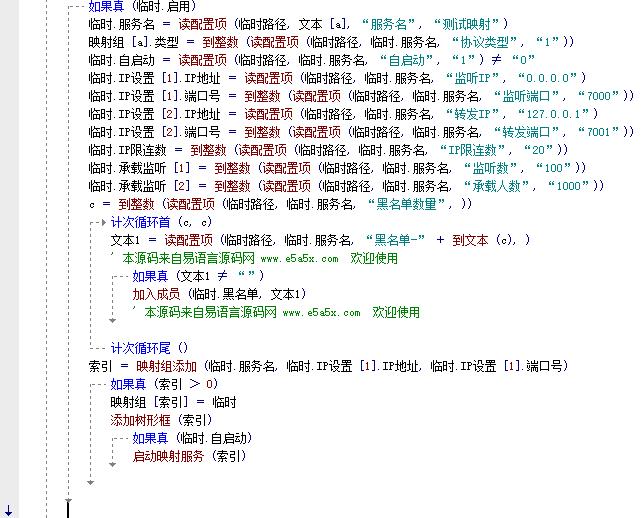
Task: Click the 如果真 (索引 > 0) condition
Action: (x=164, y=384)
